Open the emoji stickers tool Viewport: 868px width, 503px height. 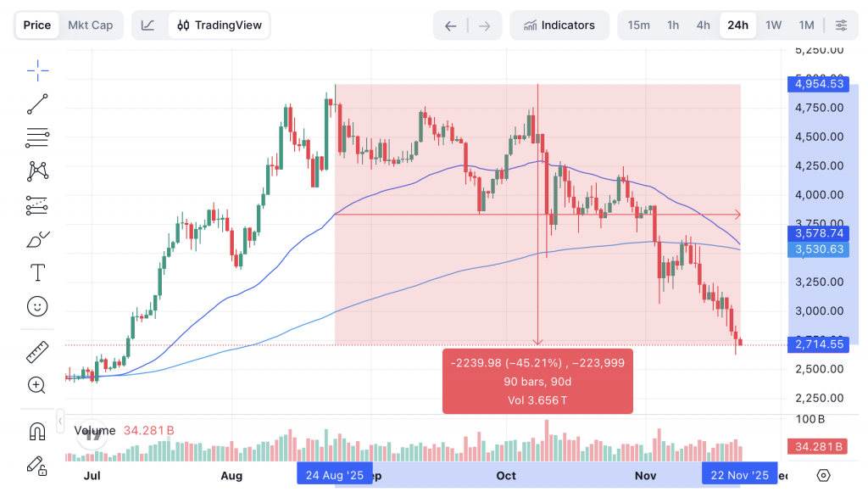click(37, 306)
